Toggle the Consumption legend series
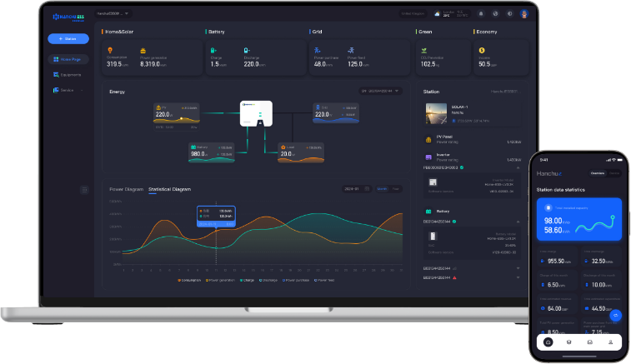Viewport: 631px width, 364px height. 189,281
